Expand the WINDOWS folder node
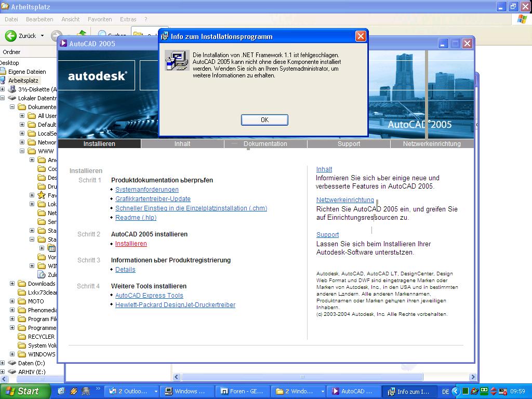This screenshot has width=532, height=399. 12,354
